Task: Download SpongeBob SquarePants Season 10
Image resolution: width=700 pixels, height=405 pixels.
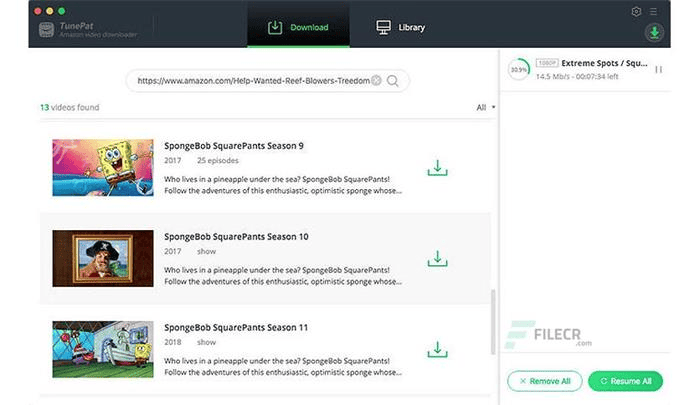Action: pyautogui.click(x=437, y=259)
